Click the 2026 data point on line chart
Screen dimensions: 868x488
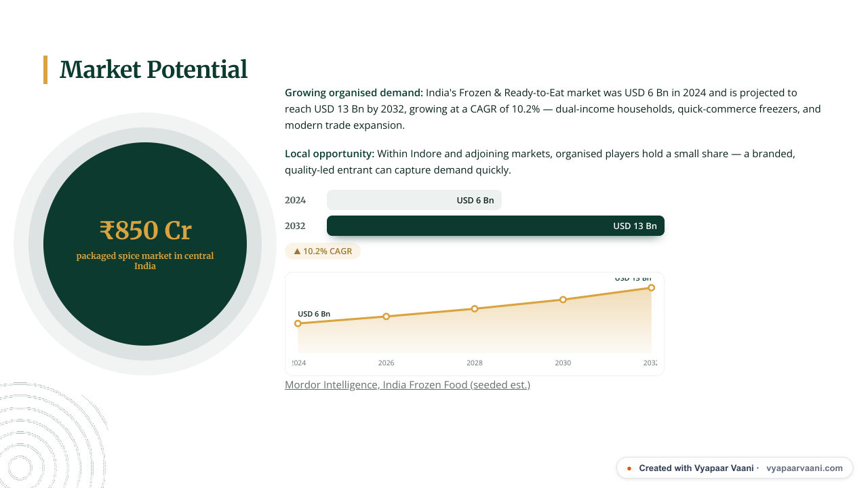tap(386, 317)
